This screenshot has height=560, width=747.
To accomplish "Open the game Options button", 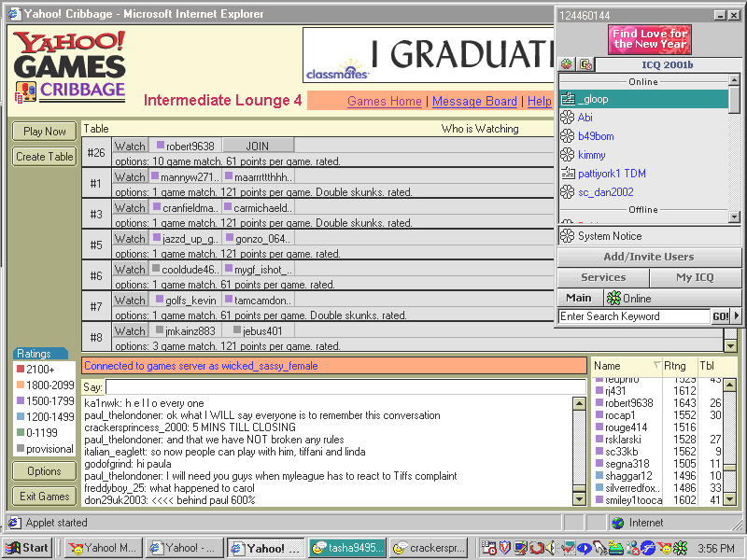I will [x=44, y=471].
